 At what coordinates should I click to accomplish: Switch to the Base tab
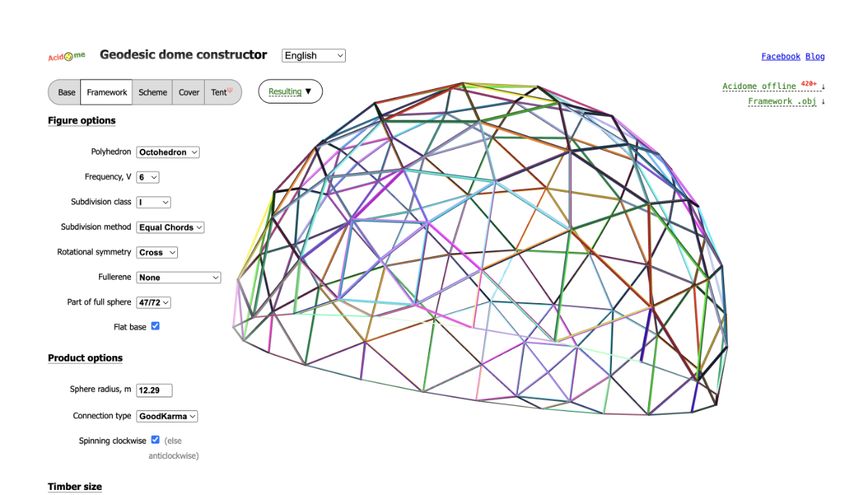pos(67,93)
